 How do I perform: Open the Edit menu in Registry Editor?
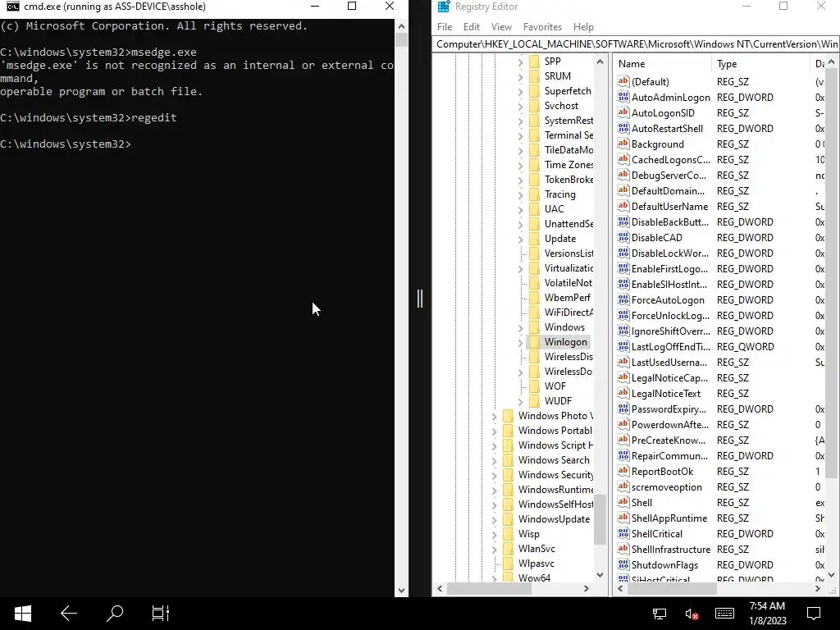[x=472, y=27]
